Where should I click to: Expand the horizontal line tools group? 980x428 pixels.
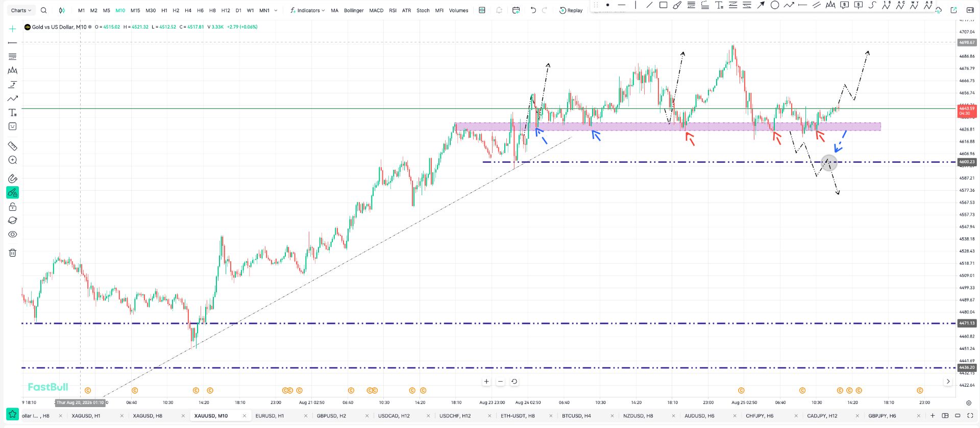coord(13,43)
